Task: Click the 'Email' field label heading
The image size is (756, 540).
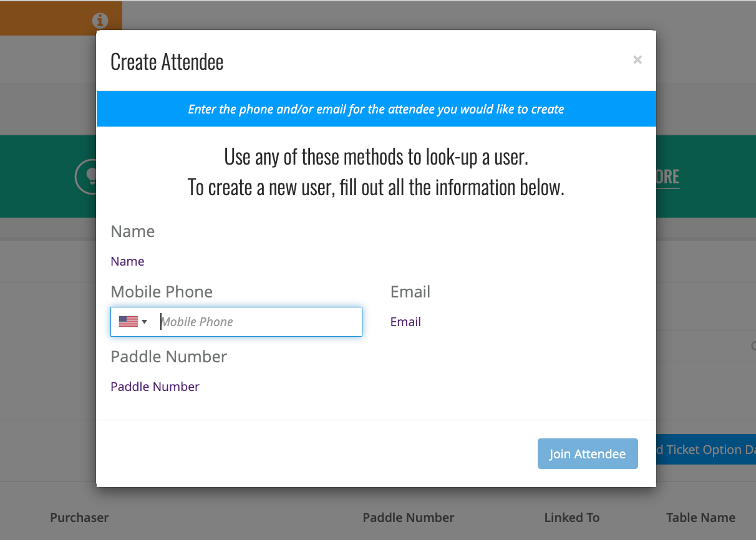Action: coord(410,292)
